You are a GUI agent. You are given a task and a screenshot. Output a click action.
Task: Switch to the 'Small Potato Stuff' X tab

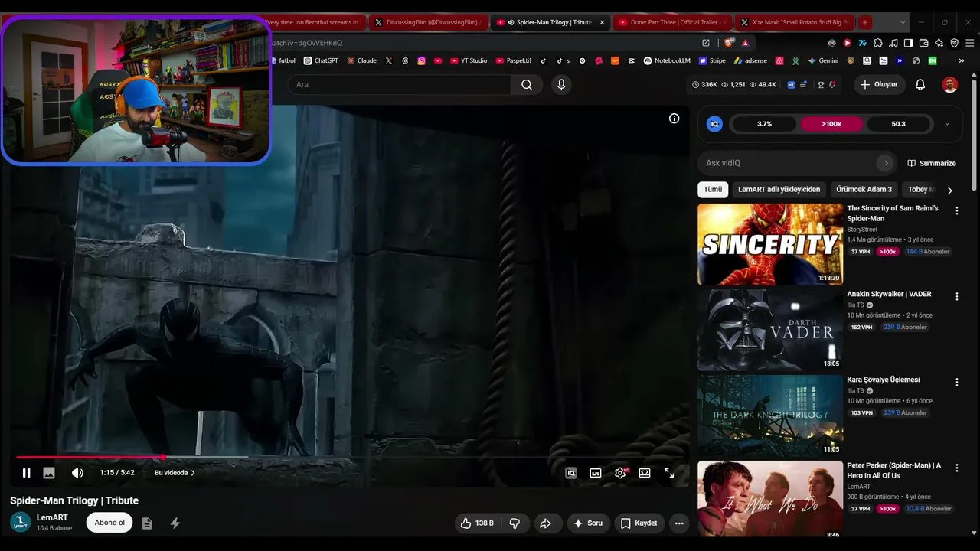794,22
